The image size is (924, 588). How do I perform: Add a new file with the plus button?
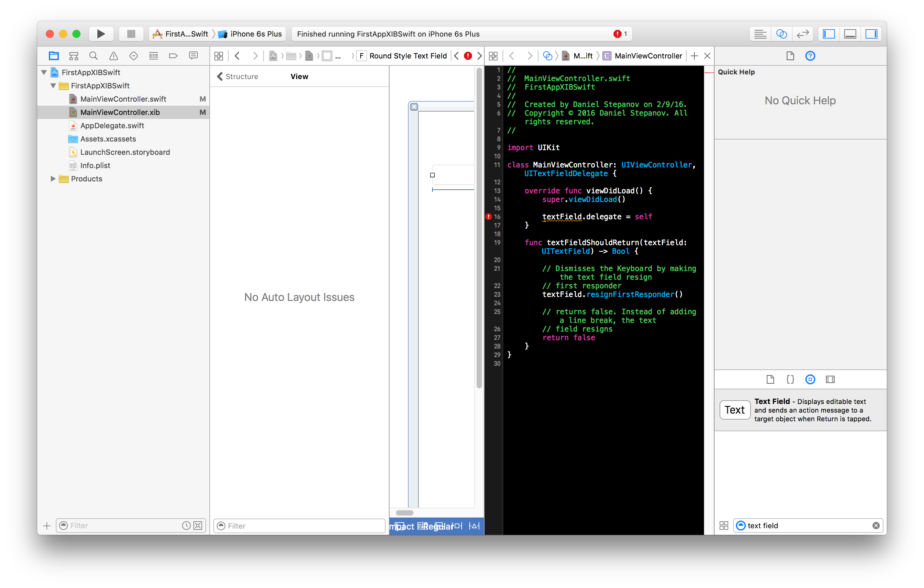click(47, 526)
